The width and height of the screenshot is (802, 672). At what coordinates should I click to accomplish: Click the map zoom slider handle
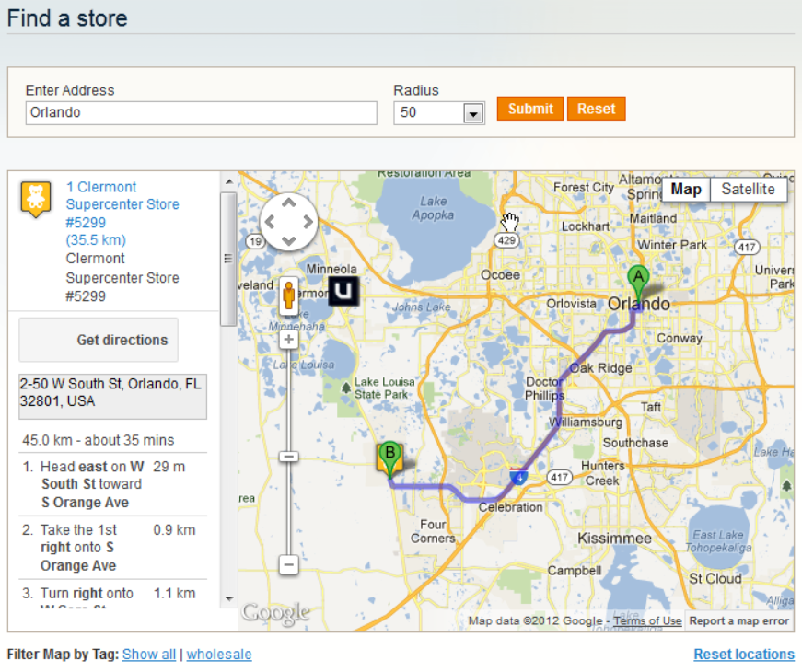pyautogui.click(x=289, y=457)
